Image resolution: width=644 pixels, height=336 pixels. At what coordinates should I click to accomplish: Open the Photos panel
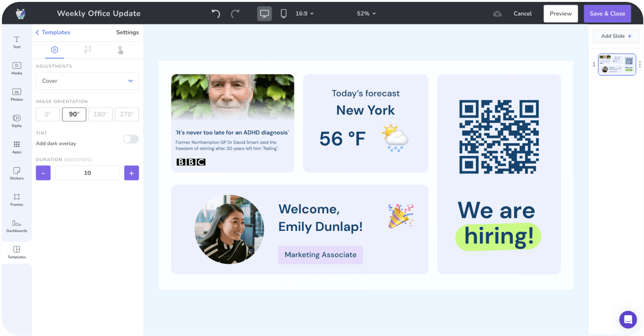pos(16,95)
